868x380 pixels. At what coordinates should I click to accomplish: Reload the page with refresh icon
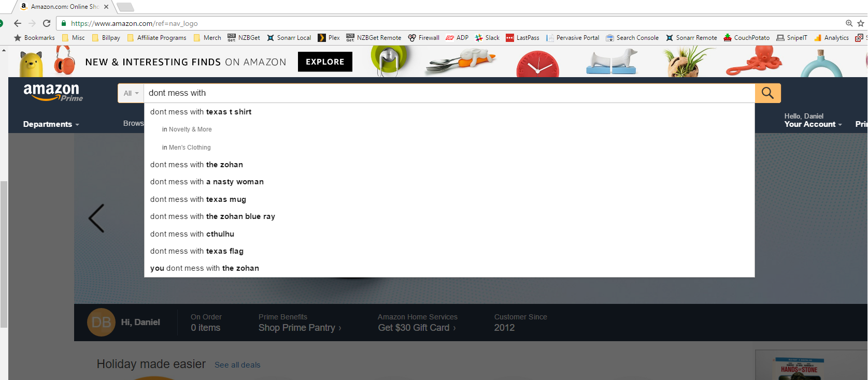47,23
